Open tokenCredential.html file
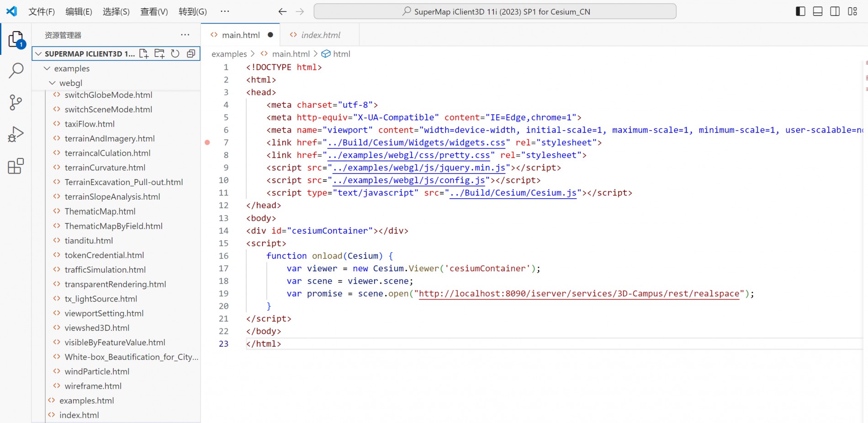 coord(104,255)
